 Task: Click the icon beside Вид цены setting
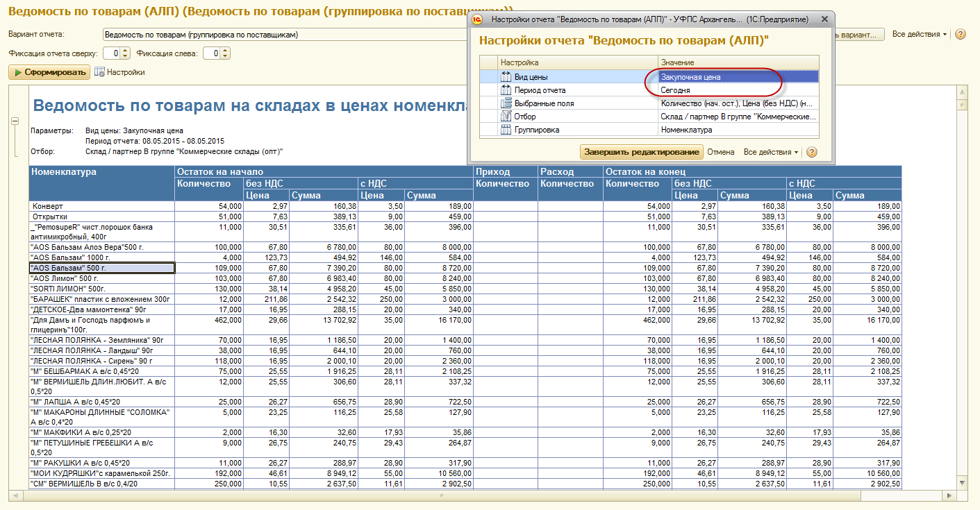[506, 77]
